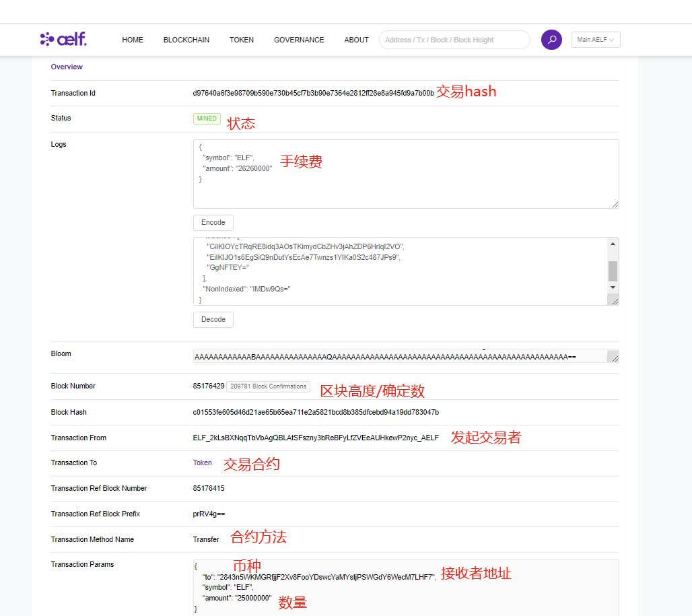Click the resize grip of the encoded logs box

615,301
